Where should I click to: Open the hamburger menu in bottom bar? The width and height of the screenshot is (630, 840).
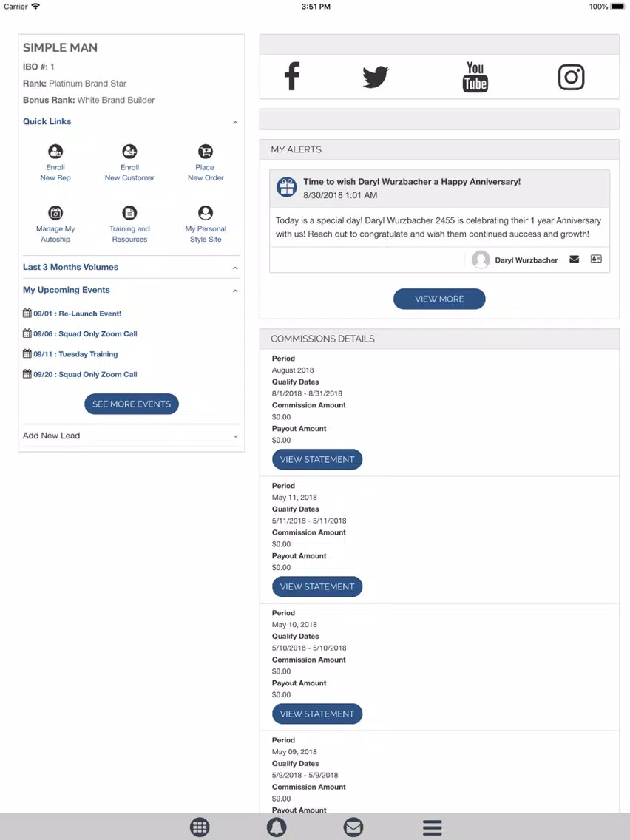point(433,827)
